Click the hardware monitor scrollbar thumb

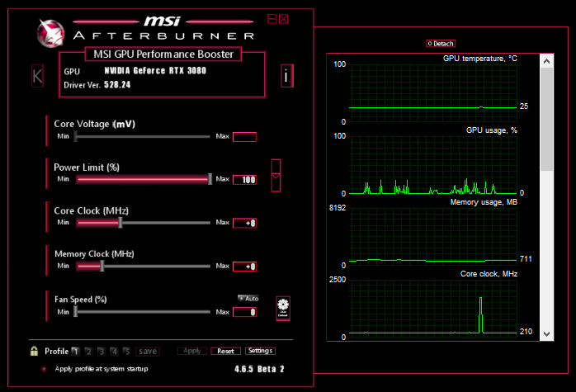point(546,119)
